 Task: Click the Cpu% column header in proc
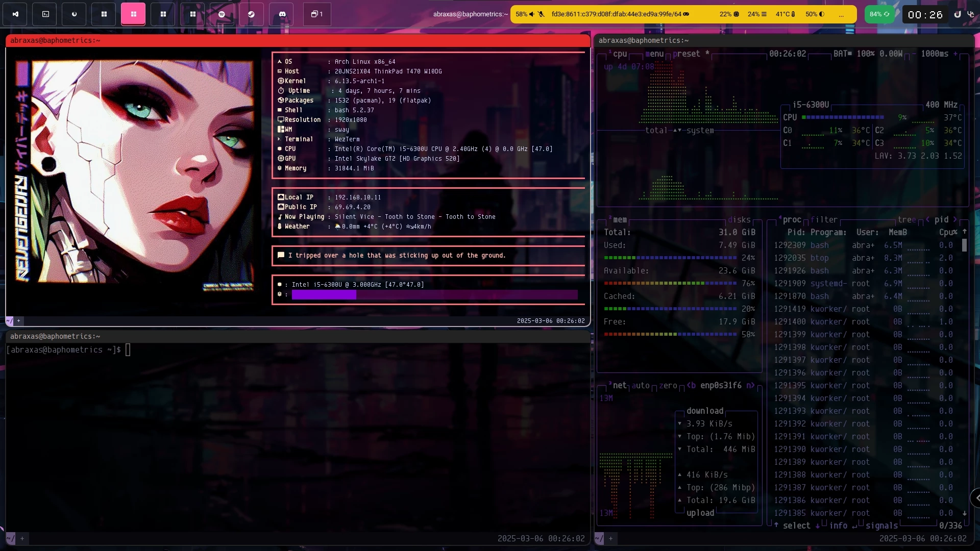click(x=948, y=233)
